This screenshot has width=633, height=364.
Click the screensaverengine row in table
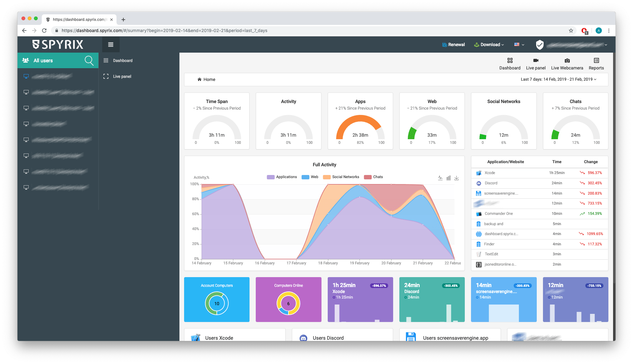(540, 193)
